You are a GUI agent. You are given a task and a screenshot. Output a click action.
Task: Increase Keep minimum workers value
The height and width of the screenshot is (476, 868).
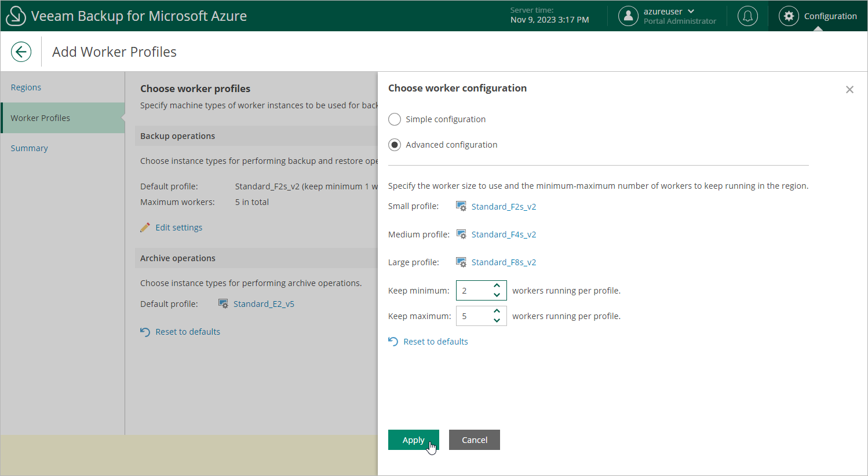(497, 286)
